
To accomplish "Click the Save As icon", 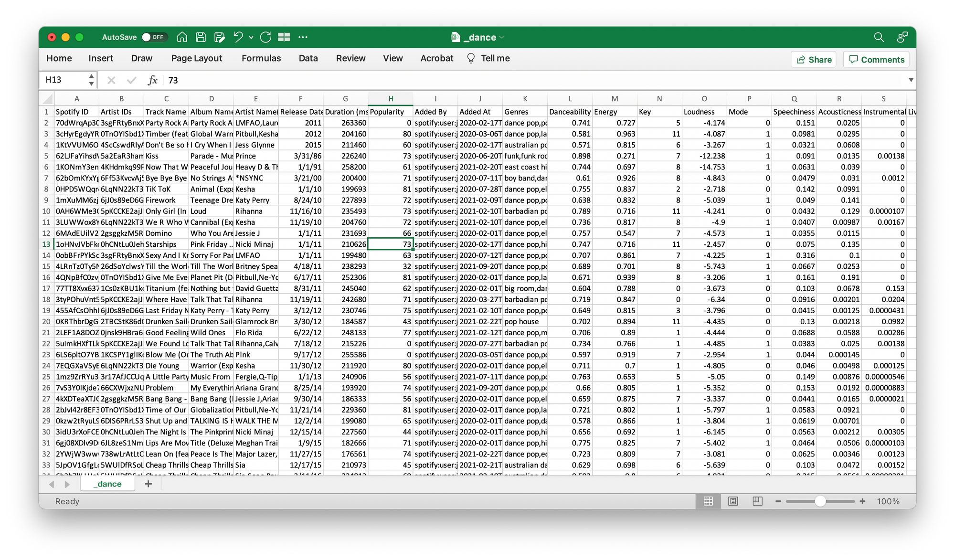I will click(x=219, y=37).
